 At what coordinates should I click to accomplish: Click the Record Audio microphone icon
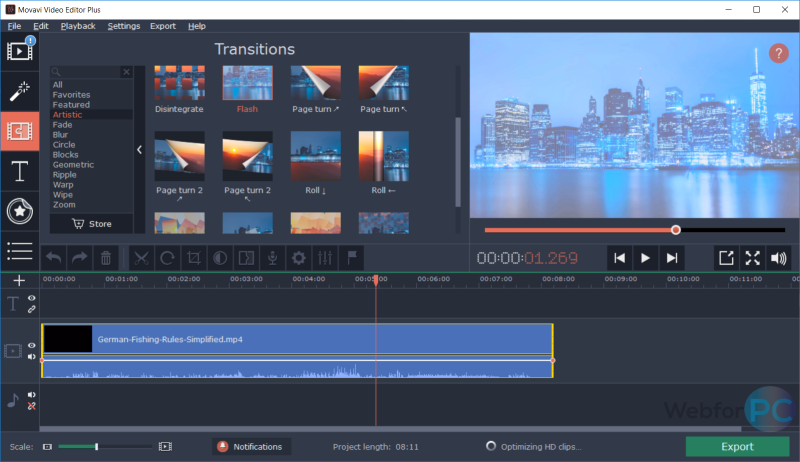pyautogui.click(x=272, y=257)
